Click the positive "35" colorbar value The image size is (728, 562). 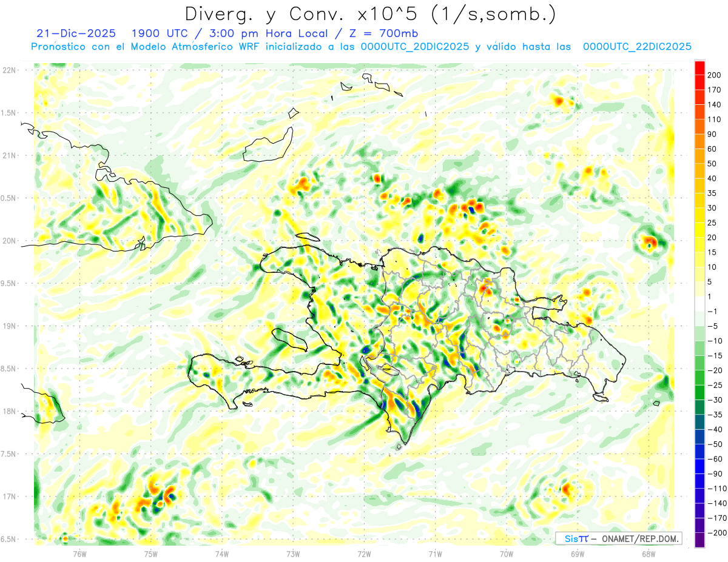713,193
